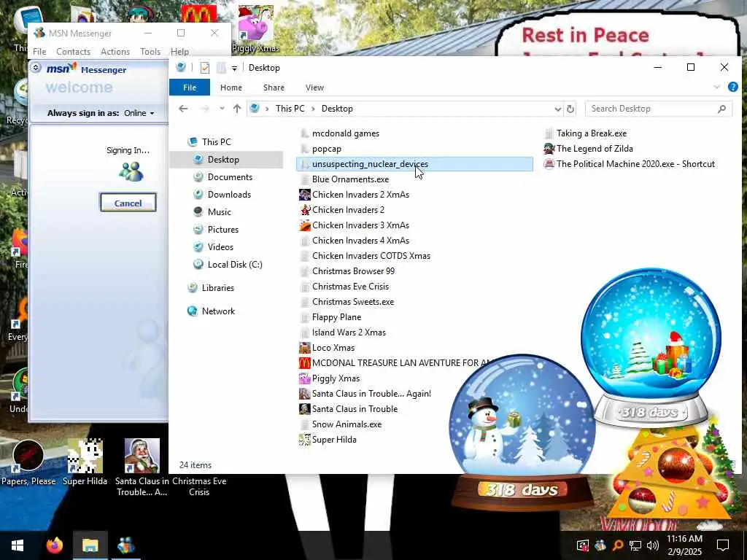Expand the address bar history dropdown
Screen dimensions: 747x560
pos(558,109)
